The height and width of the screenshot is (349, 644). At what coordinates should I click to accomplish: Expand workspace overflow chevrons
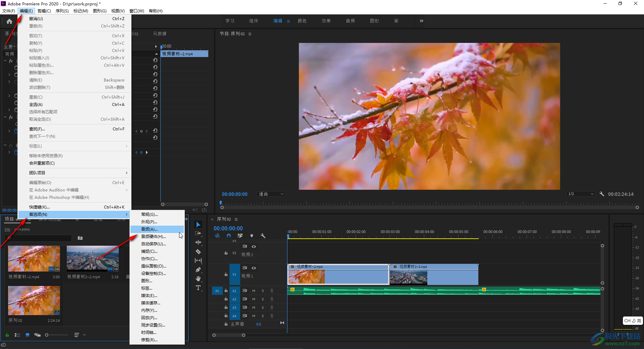422,21
